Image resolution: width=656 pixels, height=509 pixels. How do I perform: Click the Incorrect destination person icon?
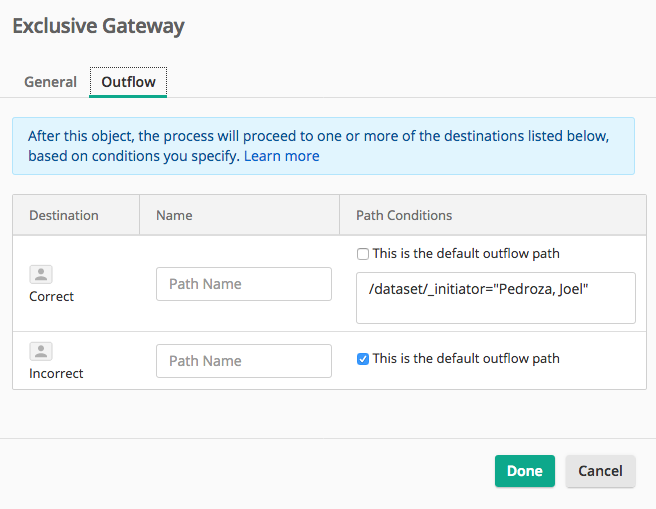[41, 351]
